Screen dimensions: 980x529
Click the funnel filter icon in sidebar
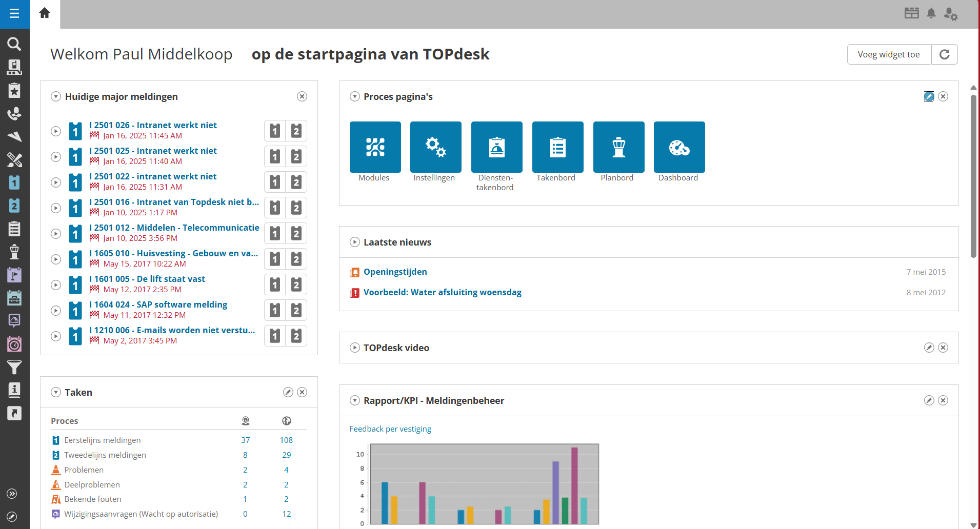[x=14, y=367]
